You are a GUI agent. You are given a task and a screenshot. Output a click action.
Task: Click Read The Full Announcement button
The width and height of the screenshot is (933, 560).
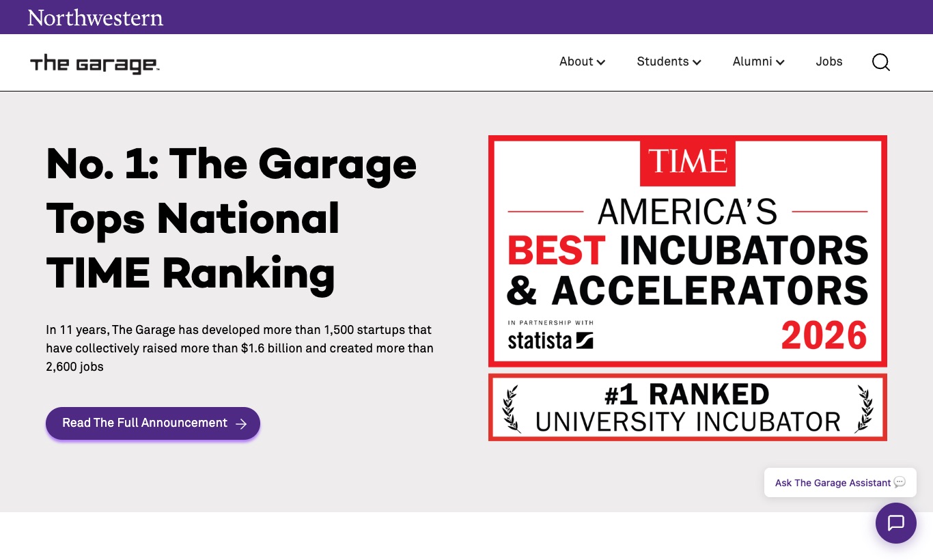(x=153, y=423)
